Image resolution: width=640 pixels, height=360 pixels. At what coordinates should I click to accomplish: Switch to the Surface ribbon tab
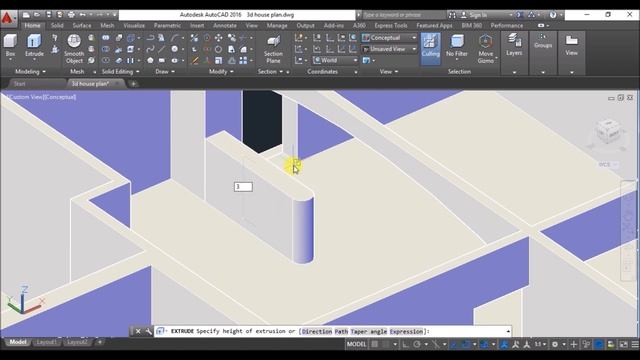82,25
